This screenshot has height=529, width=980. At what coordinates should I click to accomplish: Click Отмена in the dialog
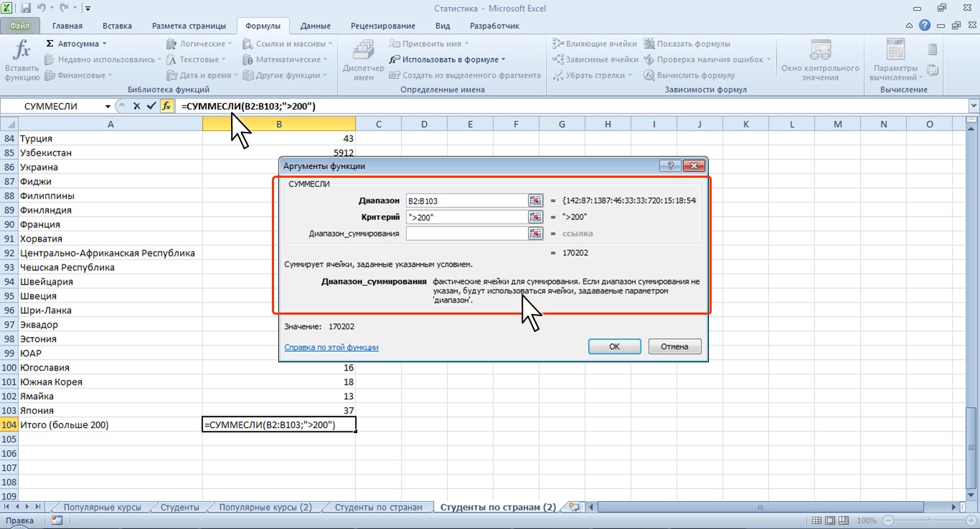point(674,346)
